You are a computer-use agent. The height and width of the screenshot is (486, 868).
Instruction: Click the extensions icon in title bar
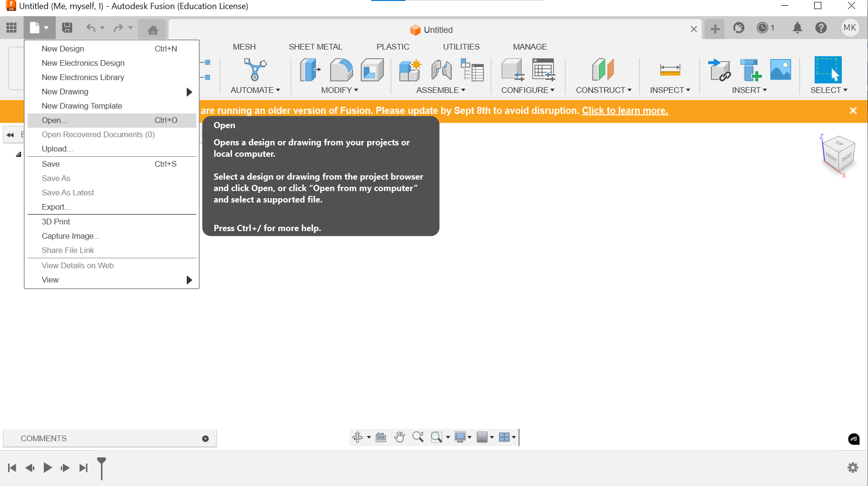[738, 28]
